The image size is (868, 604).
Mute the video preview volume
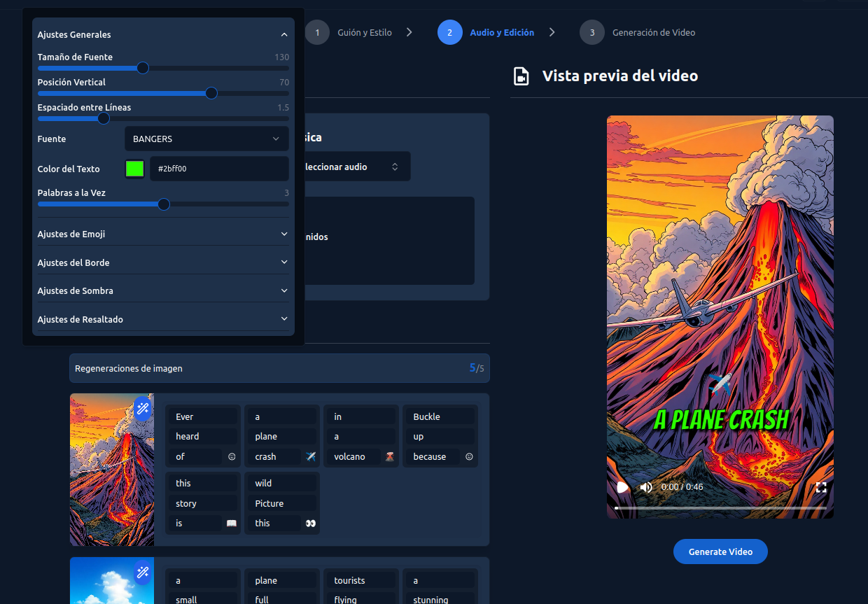[646, 487]
